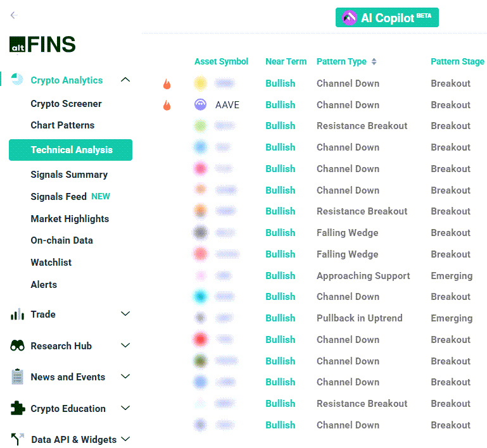Open the Crypto Screener page
Screen dimensions: 487x448
(x=66, y=104)
